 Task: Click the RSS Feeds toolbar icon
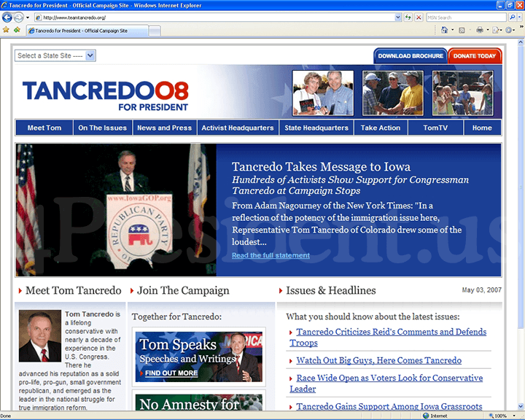click(462, 30)
